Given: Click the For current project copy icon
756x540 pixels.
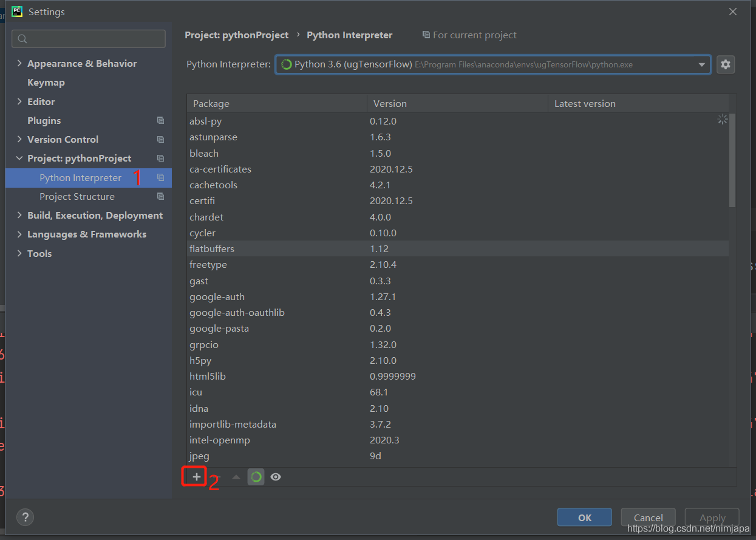Looking at the screenshot, I should pos(426,35).
